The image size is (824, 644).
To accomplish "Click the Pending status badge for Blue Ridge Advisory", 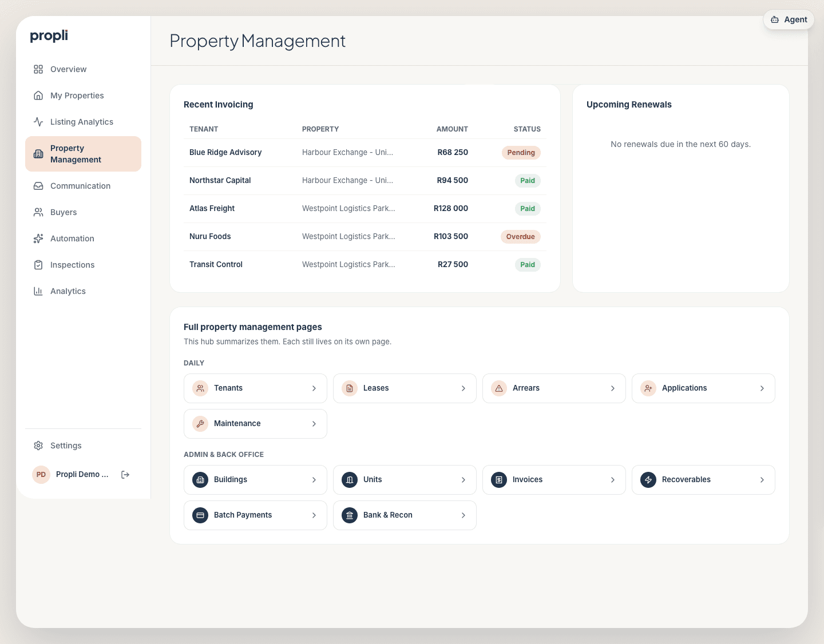I will click(x=521, y=153).
